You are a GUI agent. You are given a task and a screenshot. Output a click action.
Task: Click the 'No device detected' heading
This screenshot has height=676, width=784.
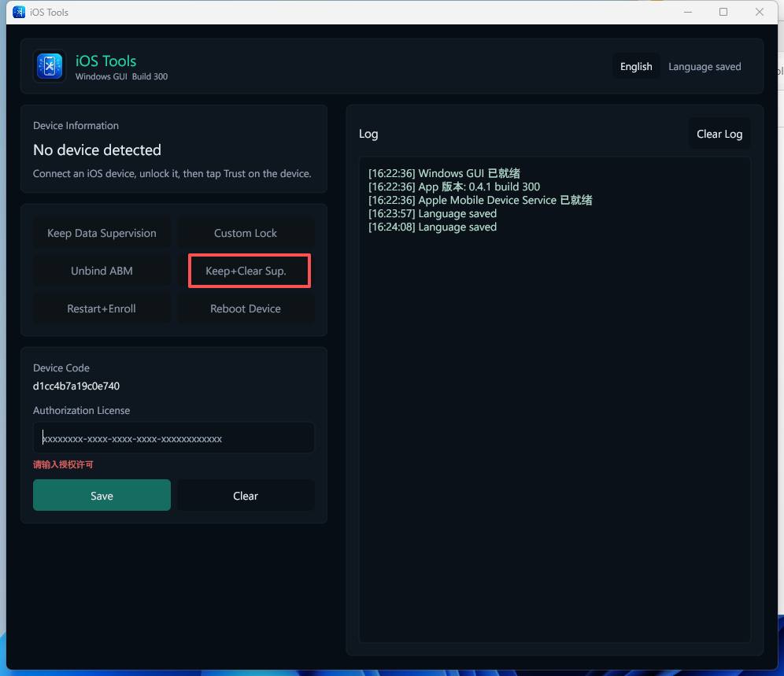(x=97, y=150)
